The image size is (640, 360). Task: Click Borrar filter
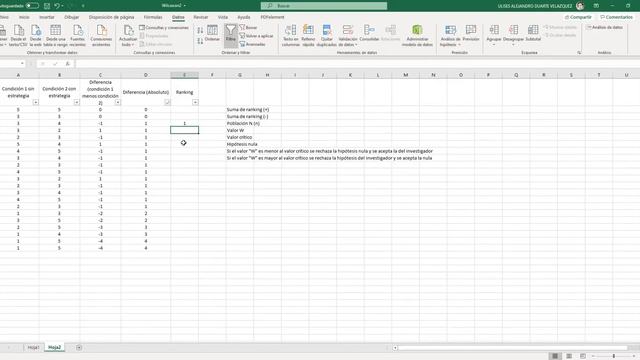[x=248, y=27]
